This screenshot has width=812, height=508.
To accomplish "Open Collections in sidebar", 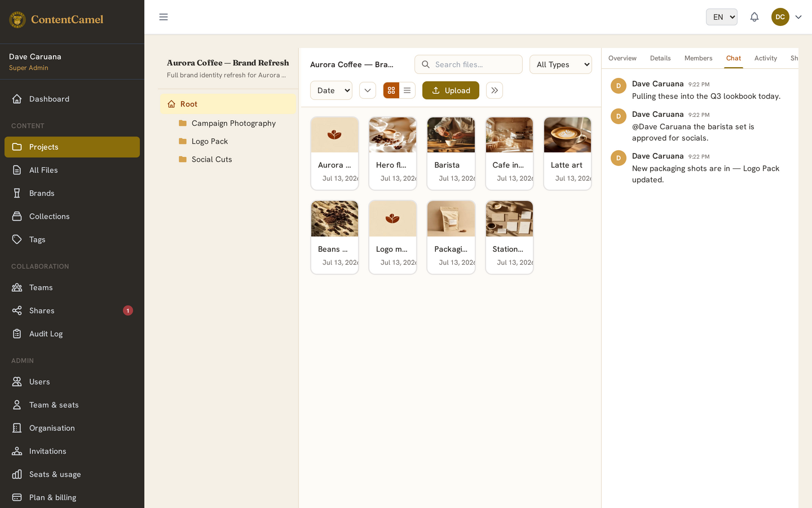I will (x=72, y=216).
